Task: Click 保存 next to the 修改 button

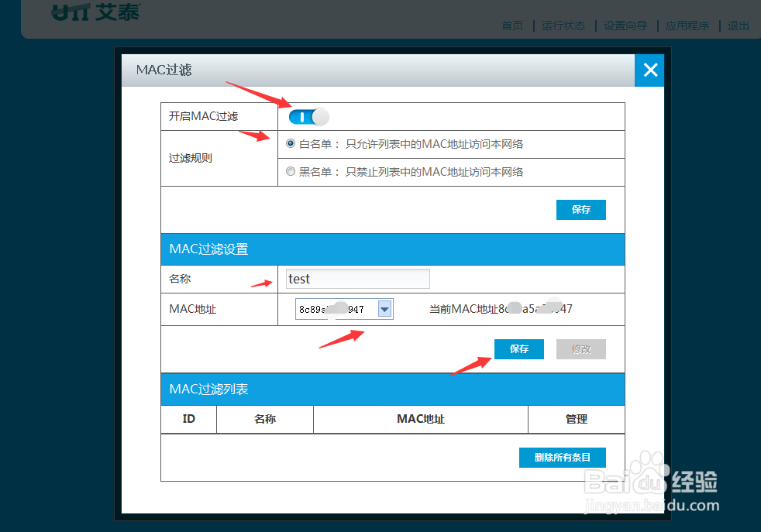Action: pos(518,349)
